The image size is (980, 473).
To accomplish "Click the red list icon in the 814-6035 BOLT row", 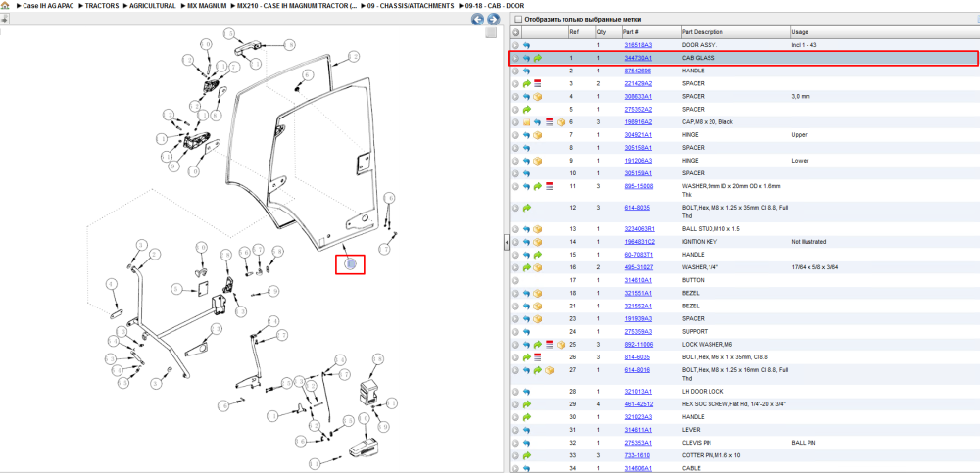I will click(537, 357).
